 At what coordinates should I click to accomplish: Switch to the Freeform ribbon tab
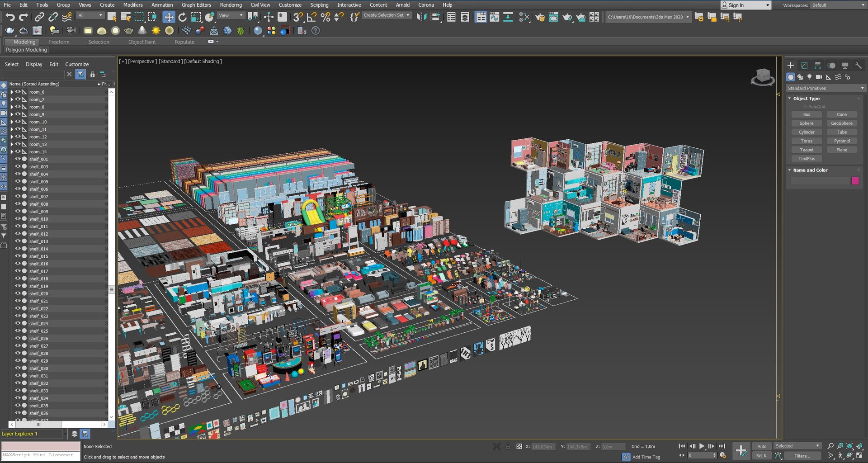click(59, 42)
